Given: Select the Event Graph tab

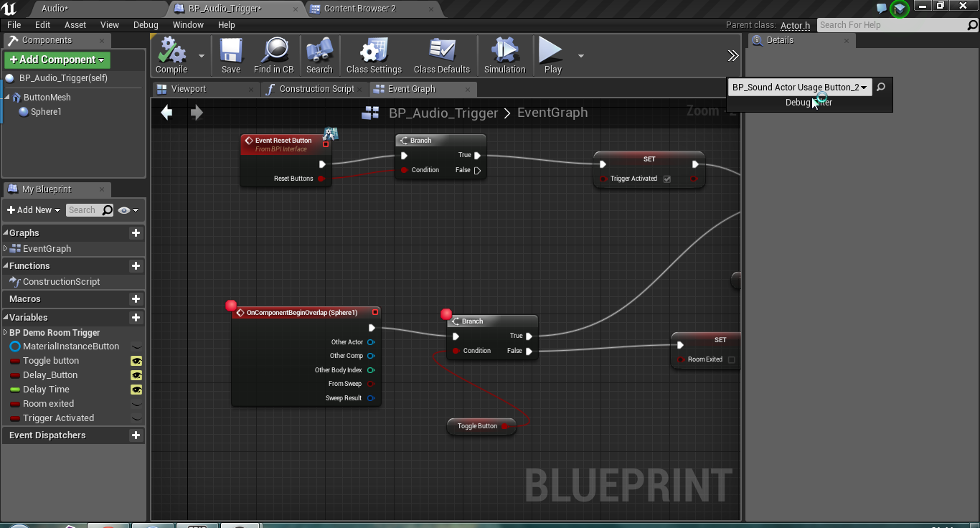Looking at the screenshot, I should tap(411, 89).
